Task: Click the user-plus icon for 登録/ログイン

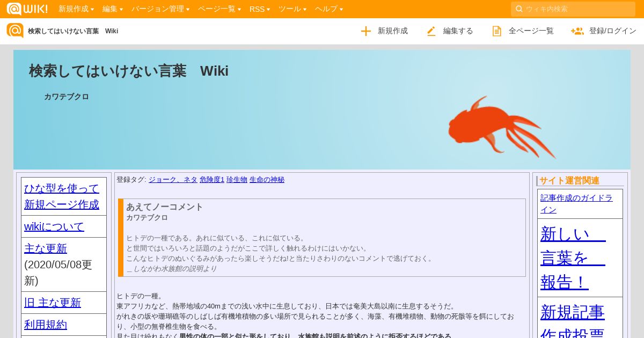Action: pos(577,31)
